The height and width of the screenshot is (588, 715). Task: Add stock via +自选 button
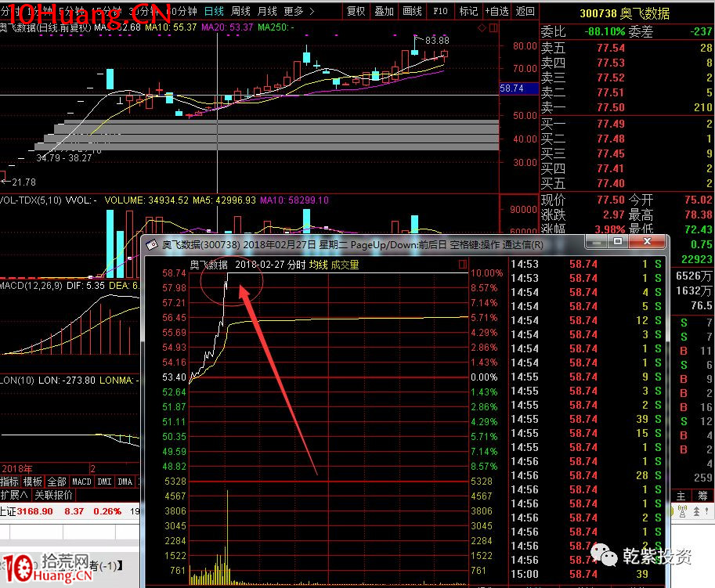tap(497, 11)
